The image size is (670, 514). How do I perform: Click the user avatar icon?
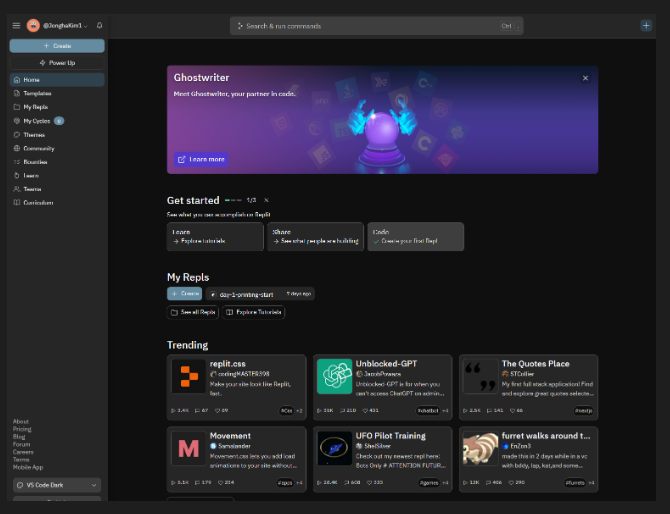pyautogui.click(x=33, y=26)
